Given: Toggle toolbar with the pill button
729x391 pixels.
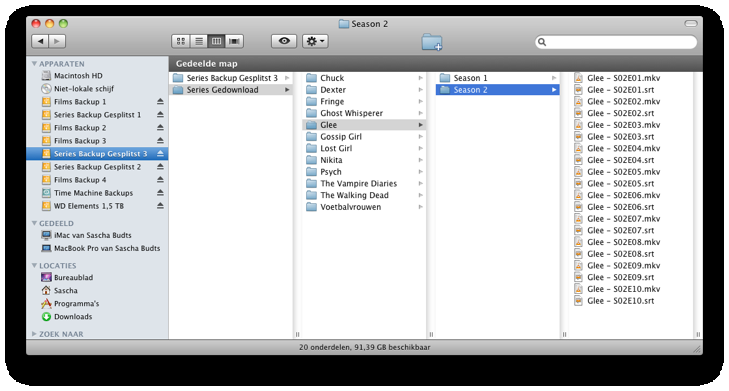Looking at the screenshot, I should click(x=691, y=24).
